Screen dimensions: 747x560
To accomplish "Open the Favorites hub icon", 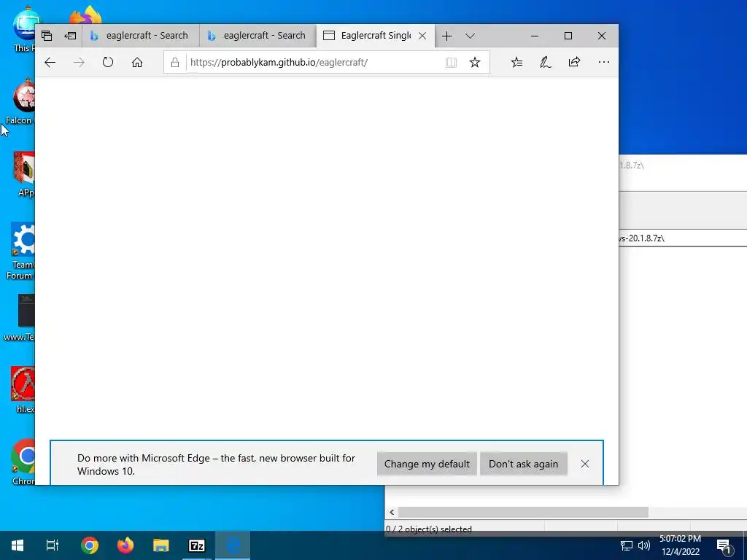I will tap(517, 63).
